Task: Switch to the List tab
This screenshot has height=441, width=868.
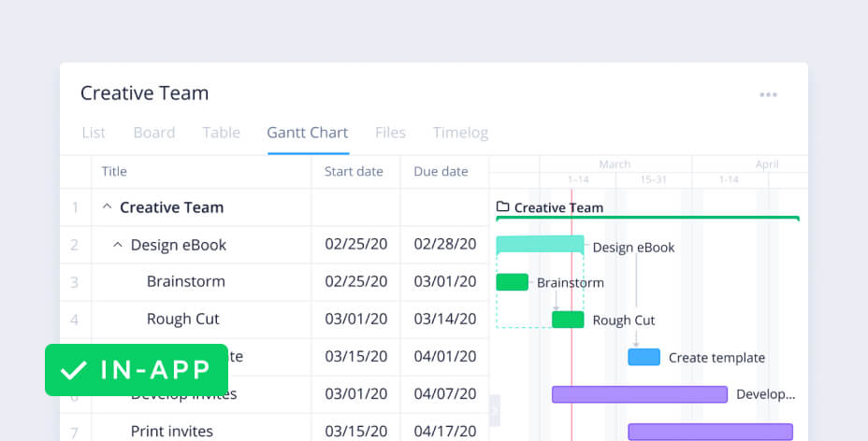Action: [94, 133]
